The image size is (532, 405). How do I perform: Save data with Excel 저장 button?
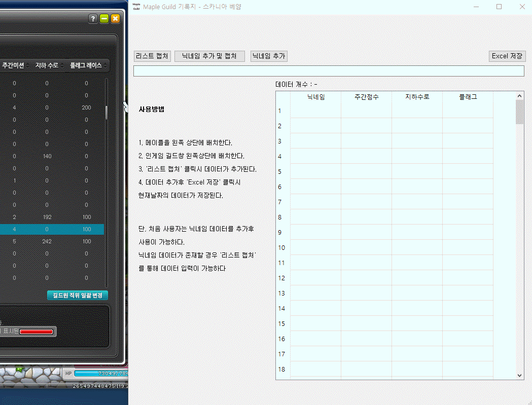507,56
